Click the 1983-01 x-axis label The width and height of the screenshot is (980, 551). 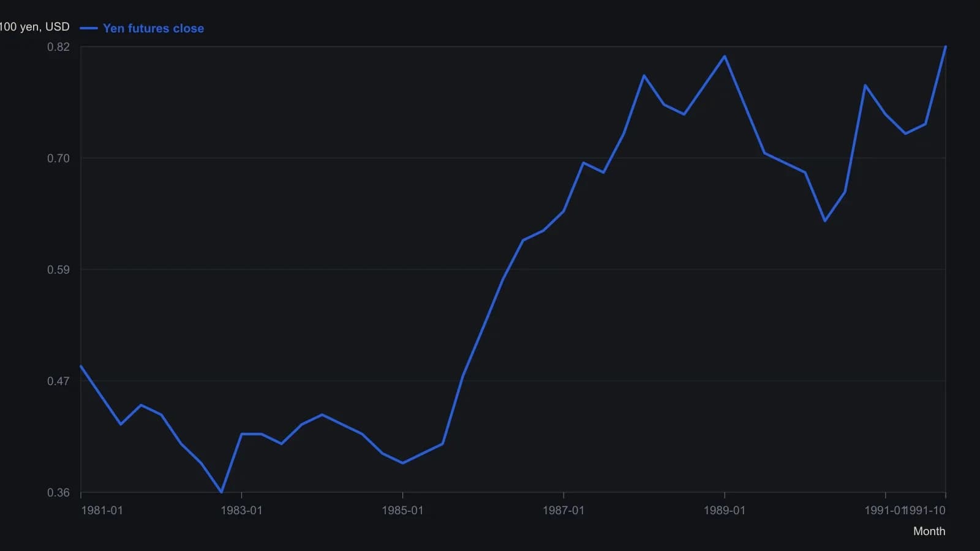[241, 511]
